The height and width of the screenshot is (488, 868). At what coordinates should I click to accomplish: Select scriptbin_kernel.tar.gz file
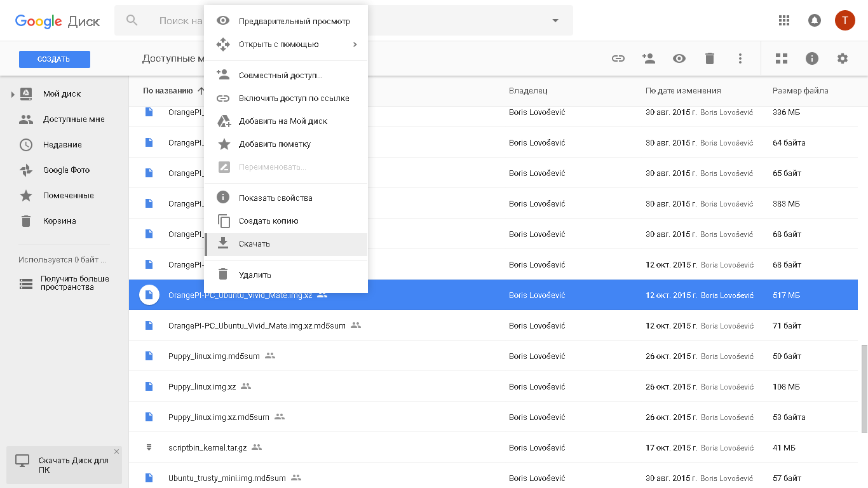[493, 447]
